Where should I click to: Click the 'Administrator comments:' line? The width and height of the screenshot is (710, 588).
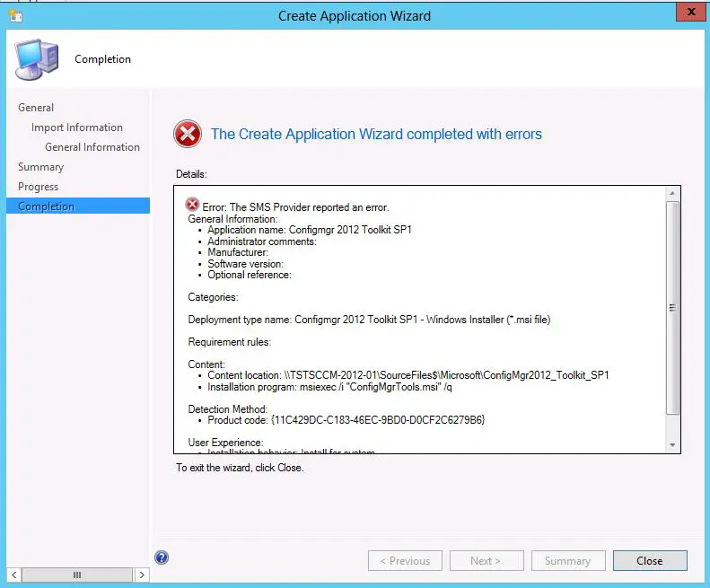(x=262, y=241)
